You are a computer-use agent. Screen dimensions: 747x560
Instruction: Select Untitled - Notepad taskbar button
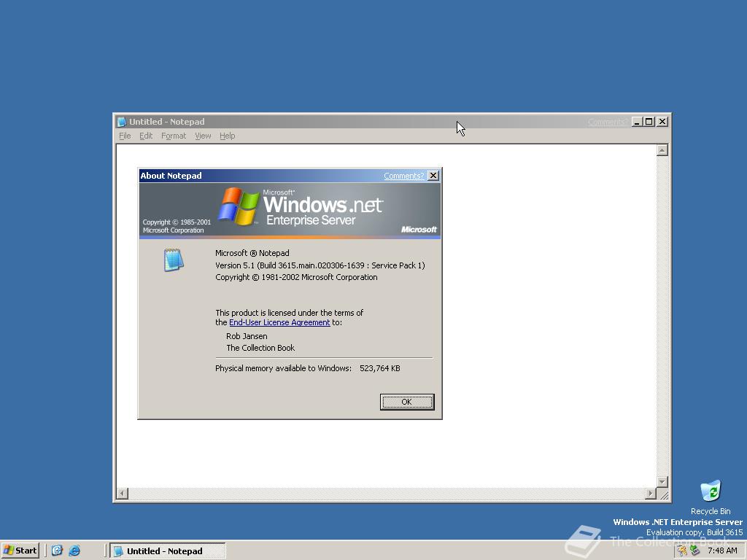pyautogui.click(x=168, y=551)
